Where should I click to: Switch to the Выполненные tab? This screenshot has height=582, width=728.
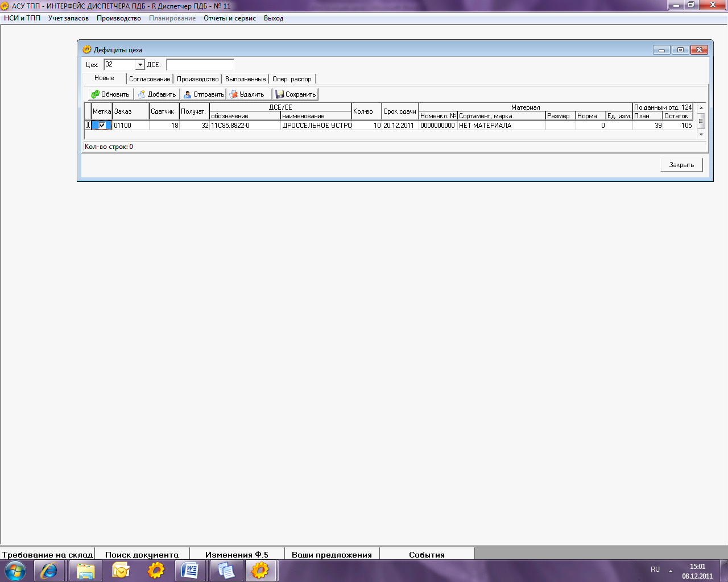point(245,79)
